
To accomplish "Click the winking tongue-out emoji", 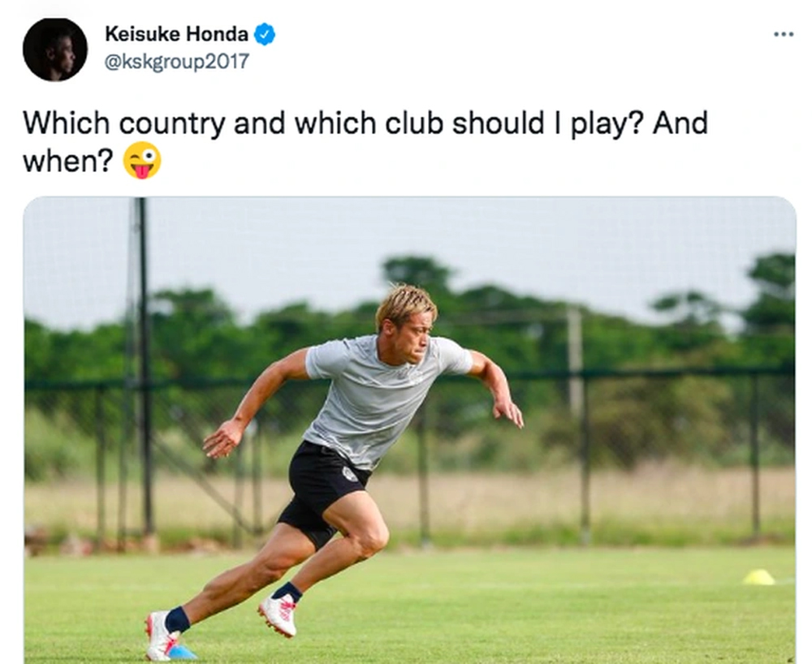I will (x=142, y=161).
